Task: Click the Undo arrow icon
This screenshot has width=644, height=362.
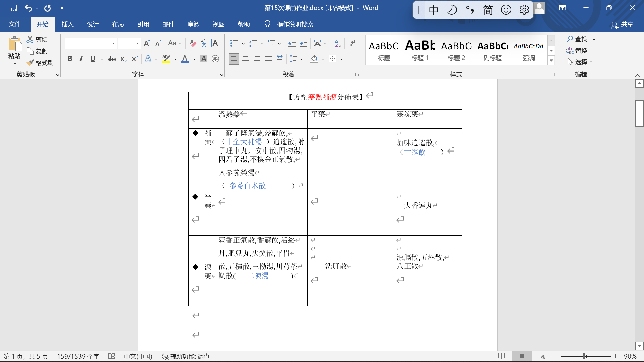Action: click(x=29, y=8)
